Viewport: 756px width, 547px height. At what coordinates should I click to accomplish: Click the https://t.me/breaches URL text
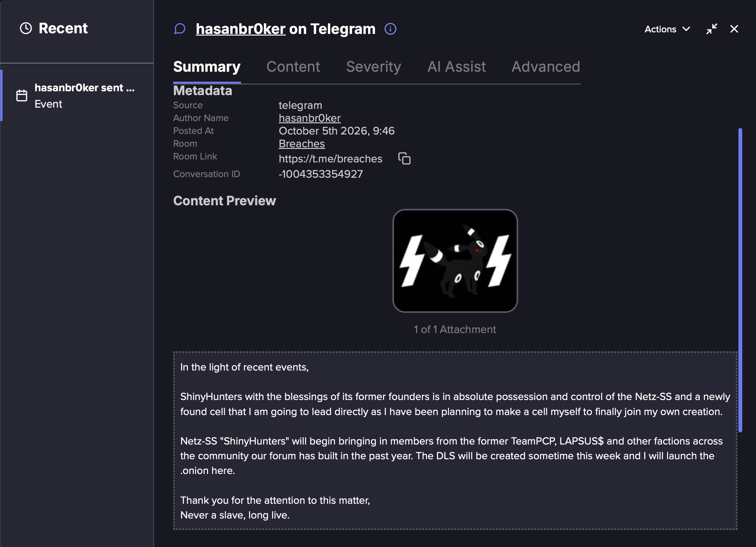[x=330, y=159]
